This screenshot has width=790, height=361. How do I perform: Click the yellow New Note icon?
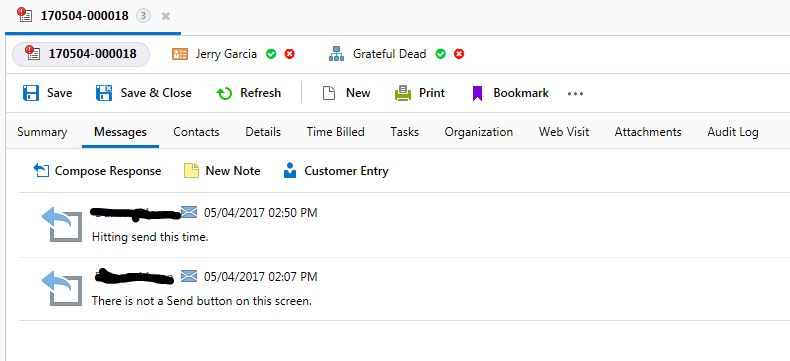(x=191, y=171)
